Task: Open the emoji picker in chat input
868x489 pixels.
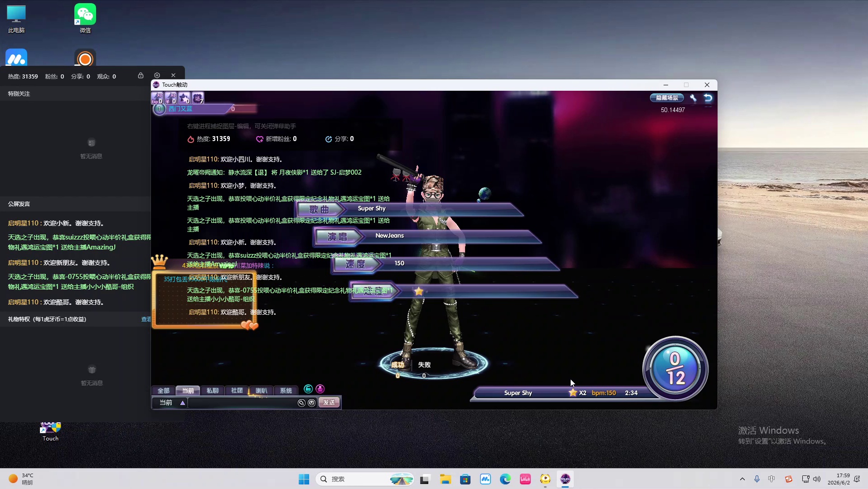Action: [312, 403]
